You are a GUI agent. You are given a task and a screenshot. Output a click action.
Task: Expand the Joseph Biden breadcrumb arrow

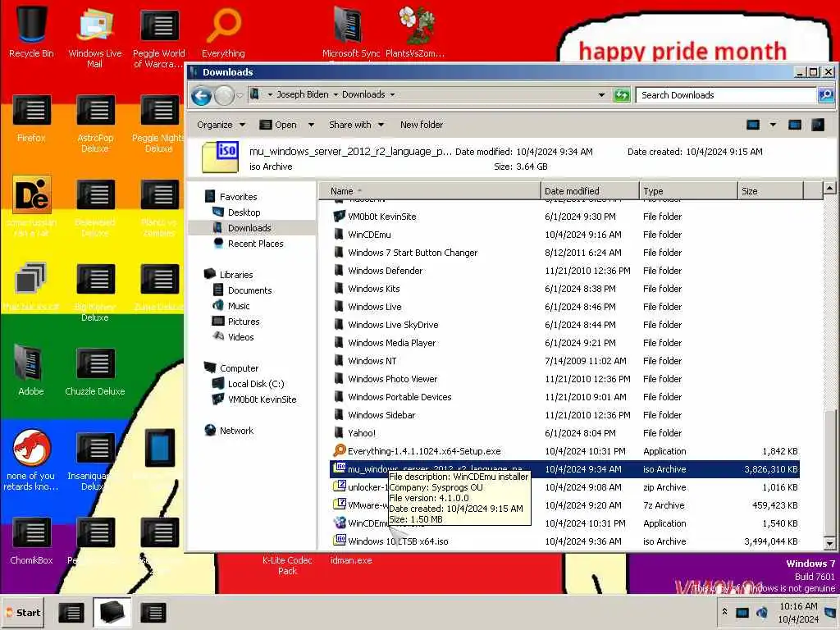336,95
